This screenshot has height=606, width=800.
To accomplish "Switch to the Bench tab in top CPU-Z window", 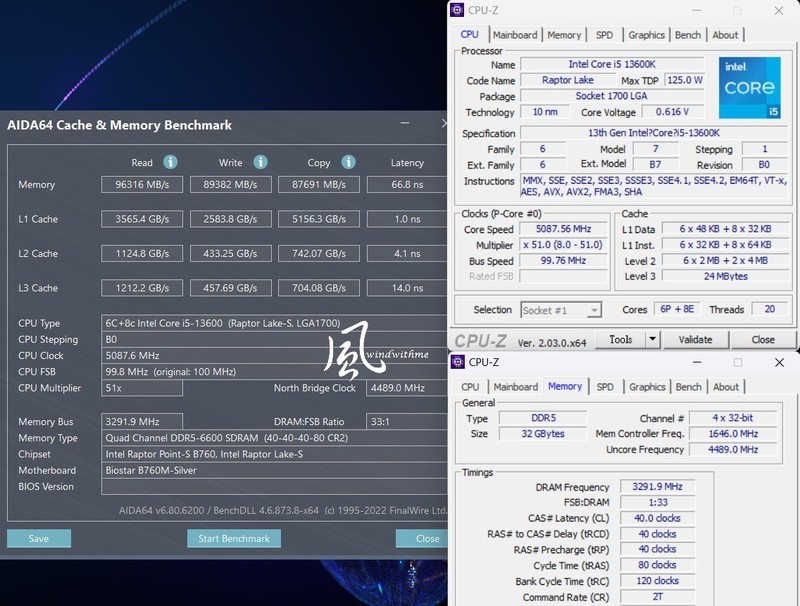I will point(687,34).
